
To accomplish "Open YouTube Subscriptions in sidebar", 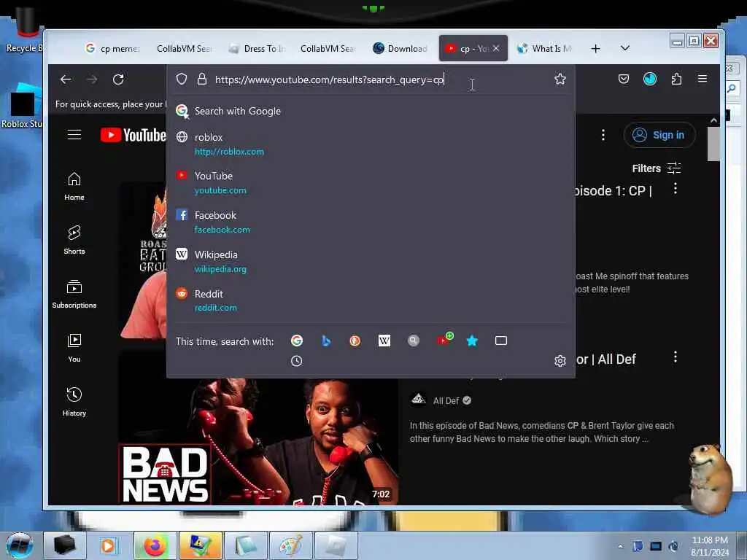I will click(x=74, y=295).
